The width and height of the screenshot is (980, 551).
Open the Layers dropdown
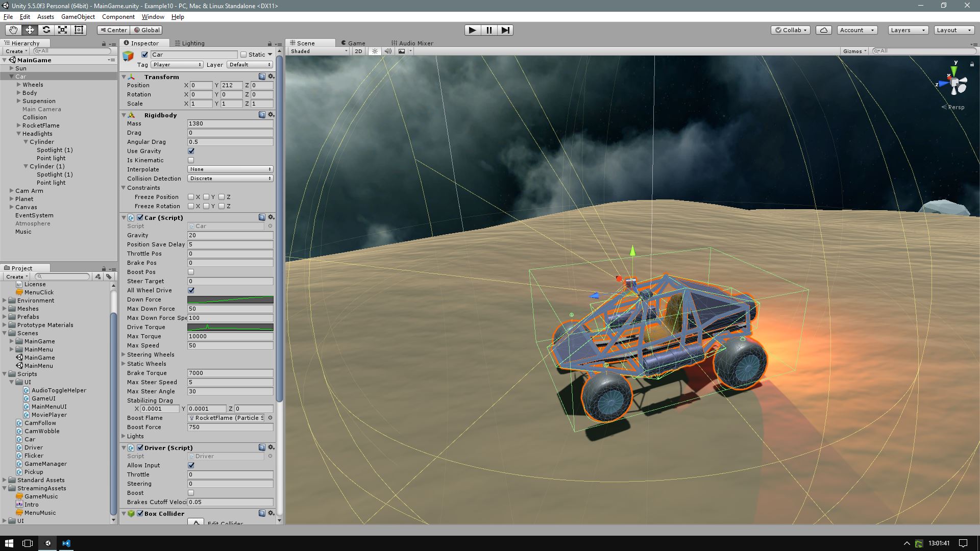point(907,30)
